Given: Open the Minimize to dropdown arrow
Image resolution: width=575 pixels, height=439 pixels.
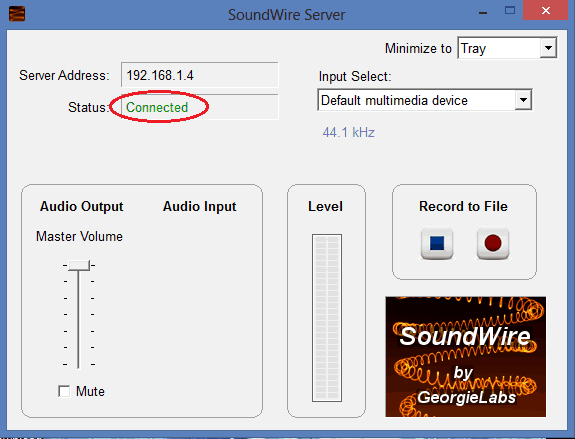Looking at the screenshot, I should pyautogui.click(x=548, y=48).
